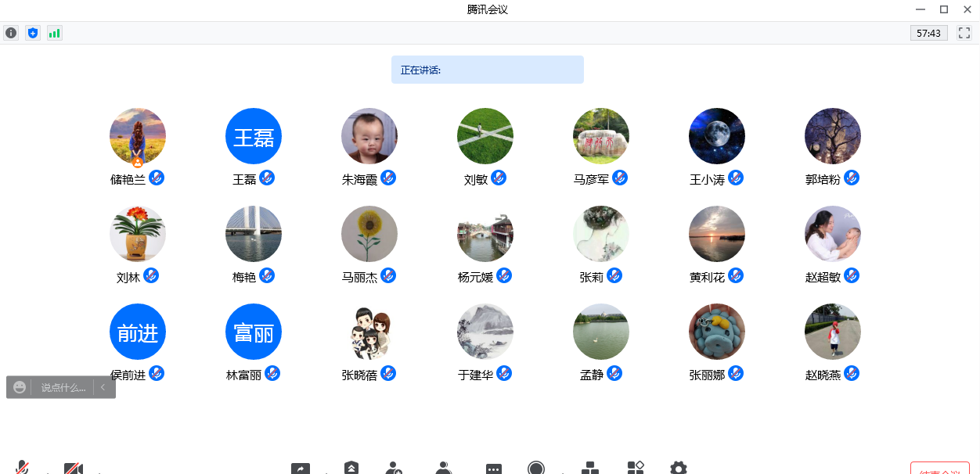Toggle 王磊's muted microphone indicator
The height and width of the screenshot is (474, 980).
[267, 178]
